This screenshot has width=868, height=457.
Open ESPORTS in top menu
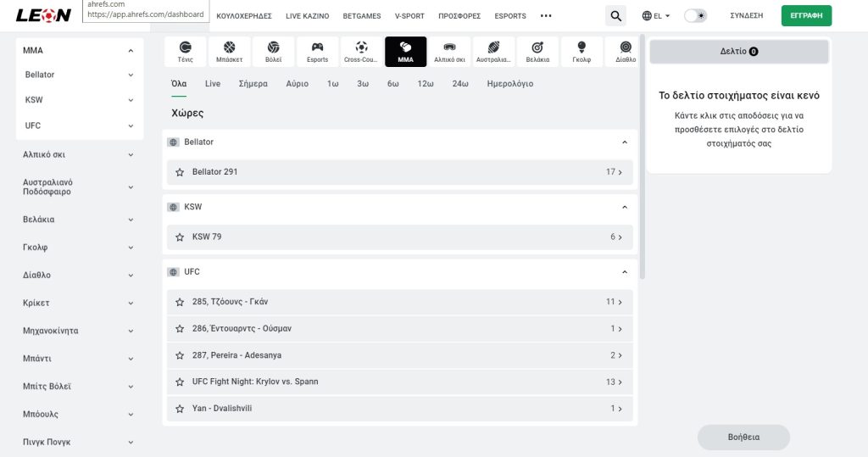point(510,16)
